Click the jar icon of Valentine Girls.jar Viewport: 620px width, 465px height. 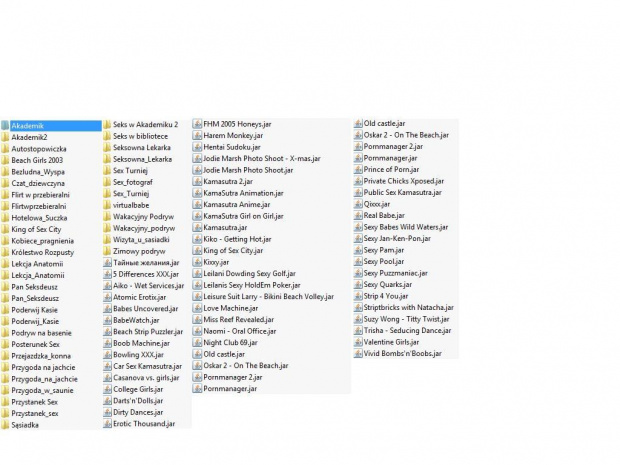tap(358, 342)
